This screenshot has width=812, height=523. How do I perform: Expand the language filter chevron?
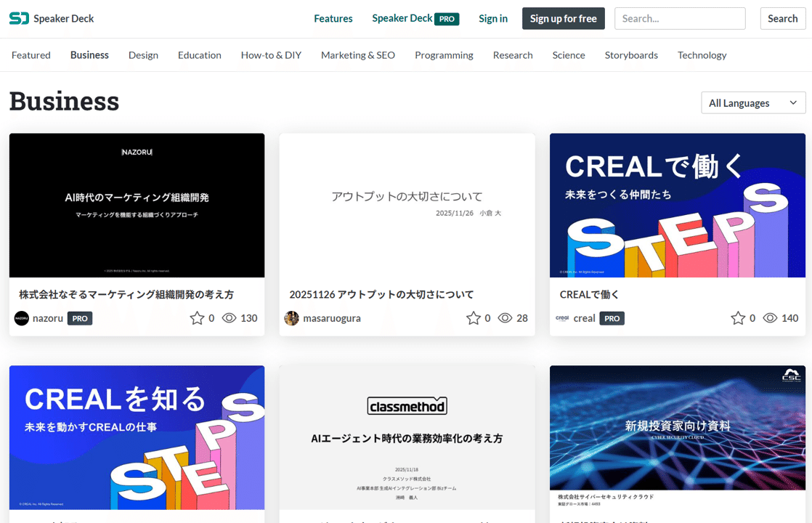point(795,102)
